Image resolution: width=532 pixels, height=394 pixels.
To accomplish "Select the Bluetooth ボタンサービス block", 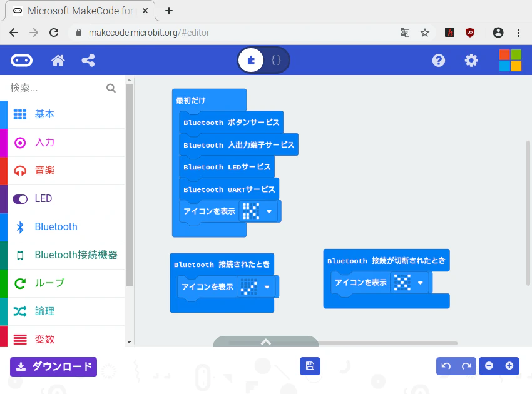I will 232,123.
